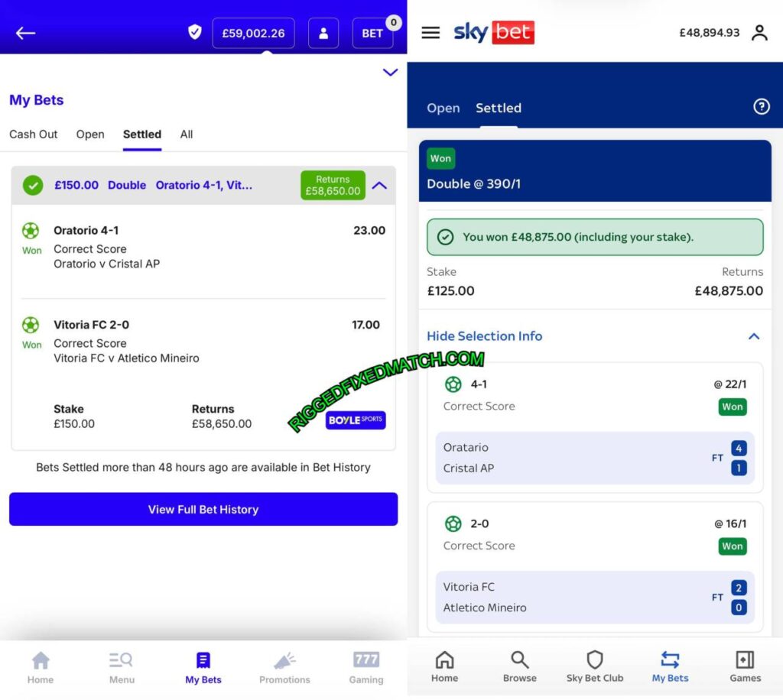Click the shield icon in the top bar

pos(194,33)
